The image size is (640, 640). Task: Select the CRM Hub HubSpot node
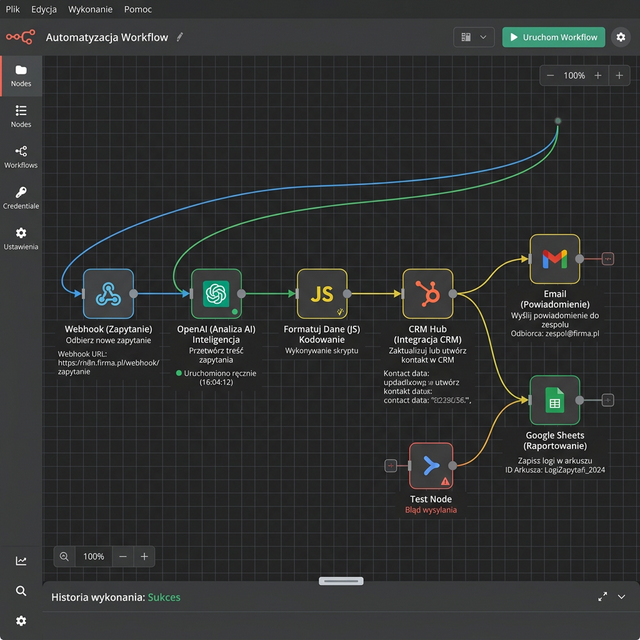coord(428,293)
